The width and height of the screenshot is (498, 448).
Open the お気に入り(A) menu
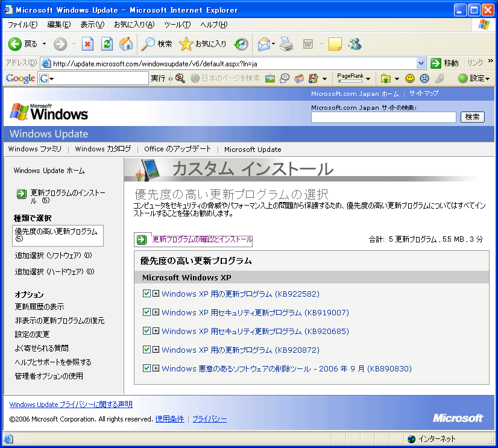click(134, 25)
